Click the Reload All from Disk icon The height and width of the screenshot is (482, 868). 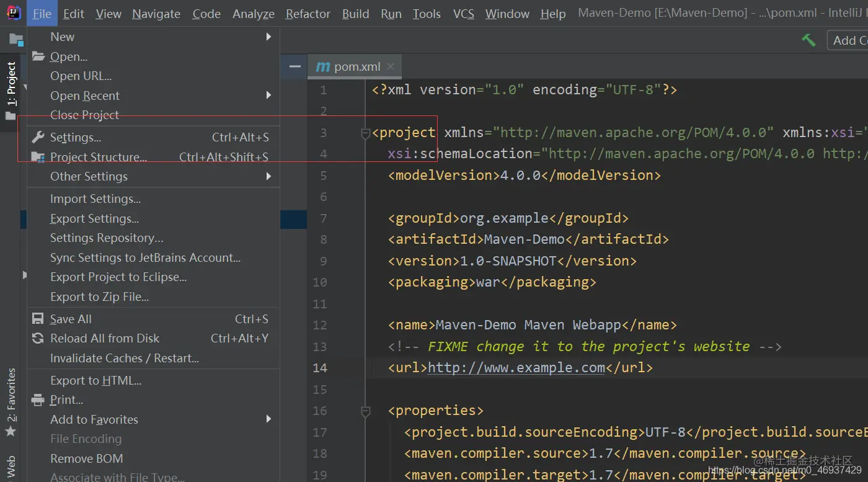click(x=38, y=338)
